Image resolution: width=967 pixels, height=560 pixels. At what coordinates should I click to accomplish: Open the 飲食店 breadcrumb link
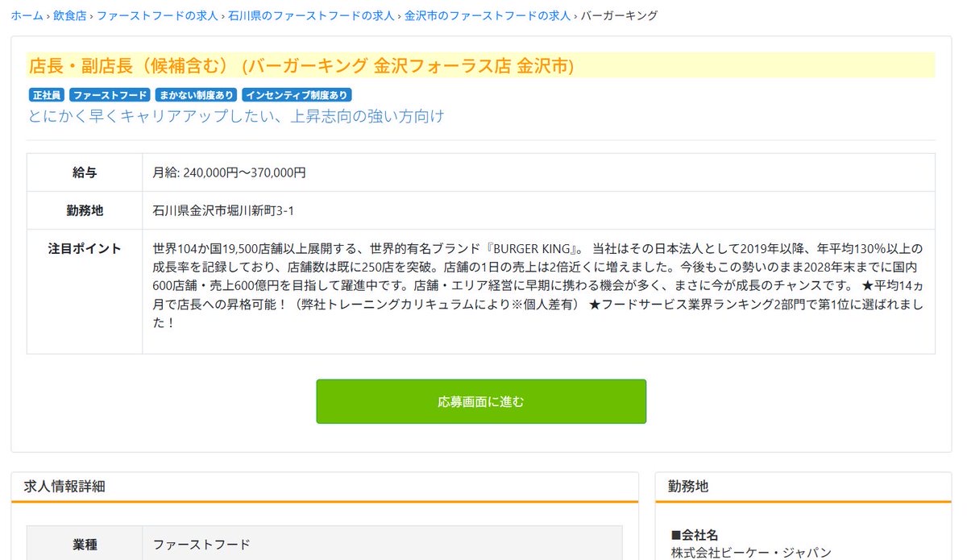pos(70,16)
